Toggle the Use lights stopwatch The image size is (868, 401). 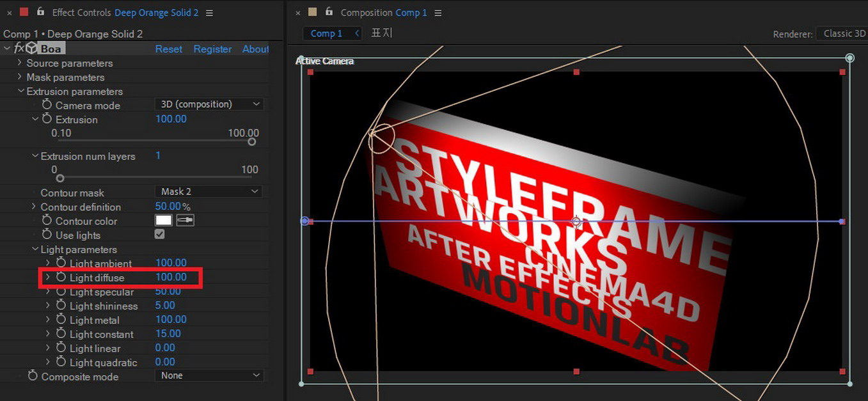pyautogui.click(x=47, y=235)
